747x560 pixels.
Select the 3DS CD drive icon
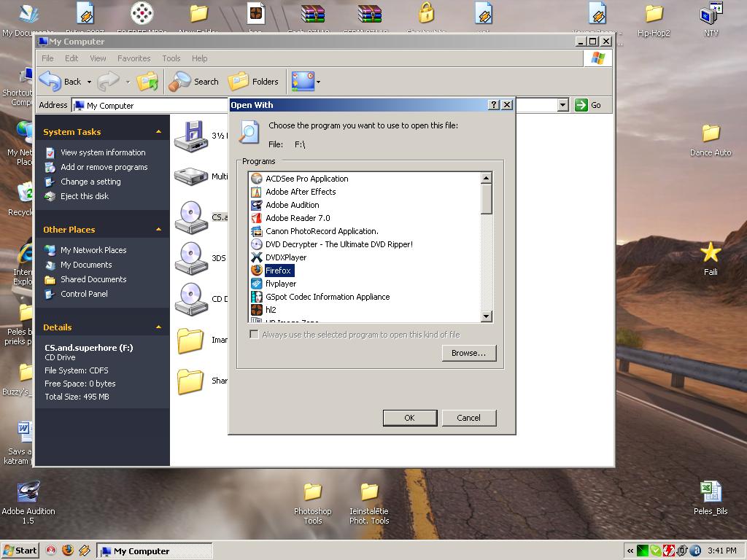pyautogui.click(x=191, y=258)
